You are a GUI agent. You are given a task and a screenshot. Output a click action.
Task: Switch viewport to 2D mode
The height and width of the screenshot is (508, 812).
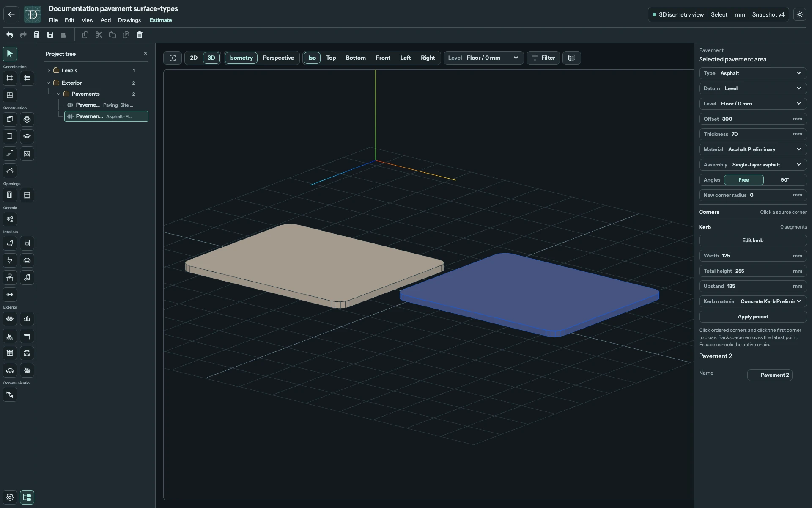tap(194, 58)
